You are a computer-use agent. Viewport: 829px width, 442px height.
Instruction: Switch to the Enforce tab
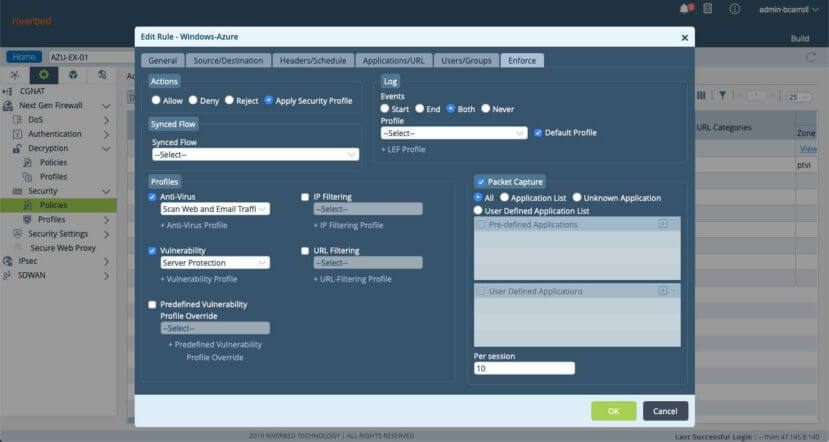click(522, 60)
